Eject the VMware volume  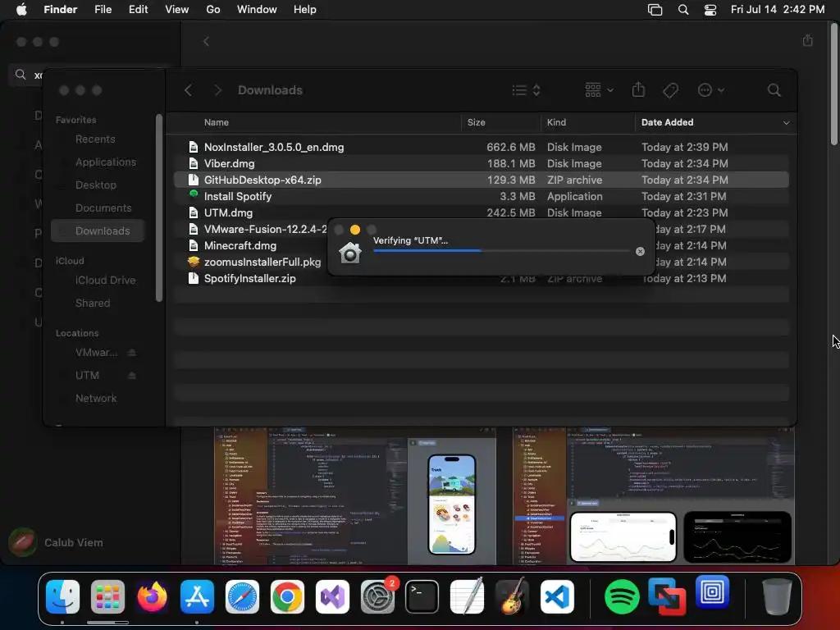pos(132,353)
